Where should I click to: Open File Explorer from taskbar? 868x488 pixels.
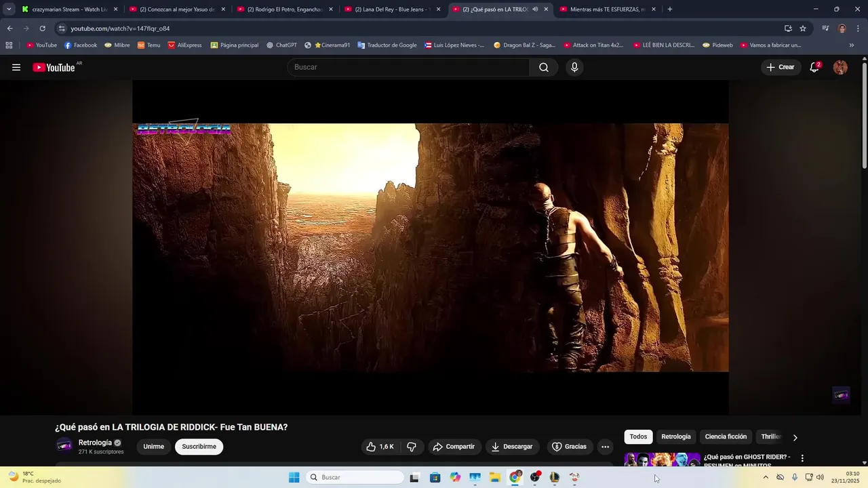pyautogui.click(x=495, y=477)
